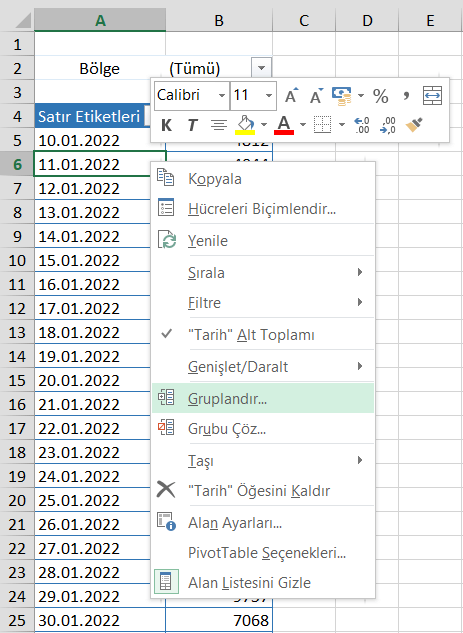Open the fill color dropdown arrow
The width and height of the screenshot is (463, 633).
pyautogui.click(x=264, y=124)
